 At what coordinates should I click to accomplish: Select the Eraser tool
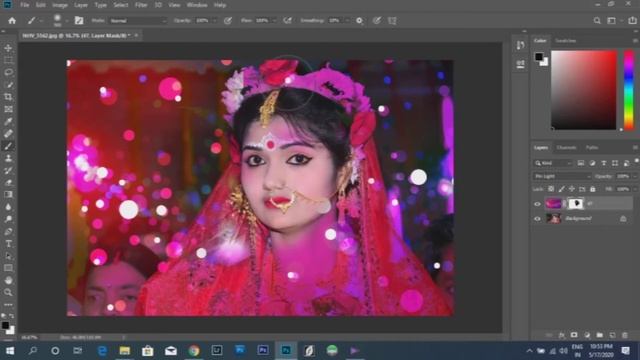point(8,183)
